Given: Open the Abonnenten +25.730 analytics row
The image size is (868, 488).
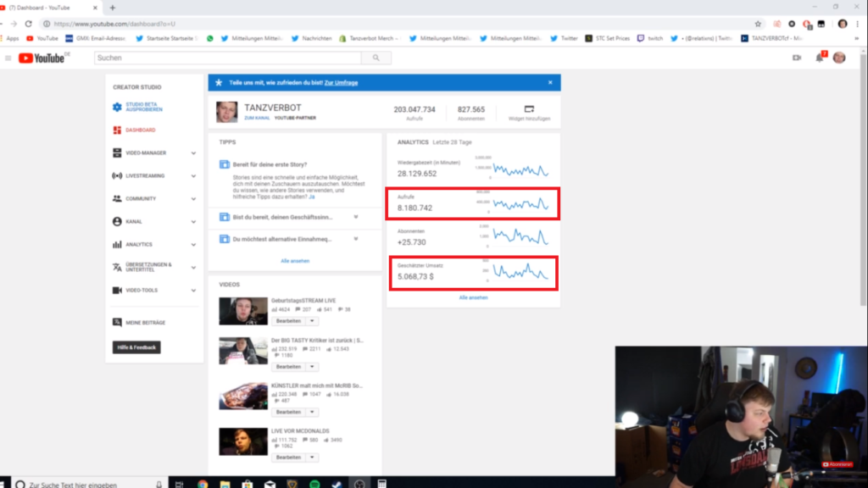Looking at the screenshot, I should (x=473, y=237).
